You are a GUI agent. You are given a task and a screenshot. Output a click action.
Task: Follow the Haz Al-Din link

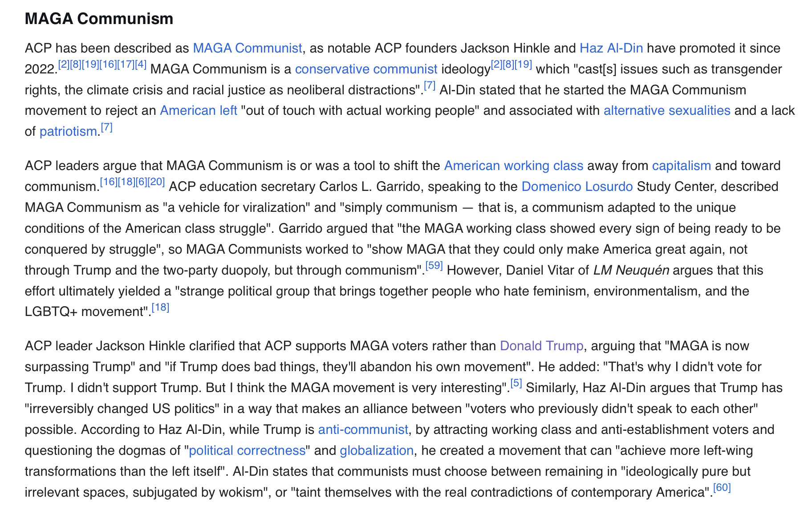tap(611, 48)
